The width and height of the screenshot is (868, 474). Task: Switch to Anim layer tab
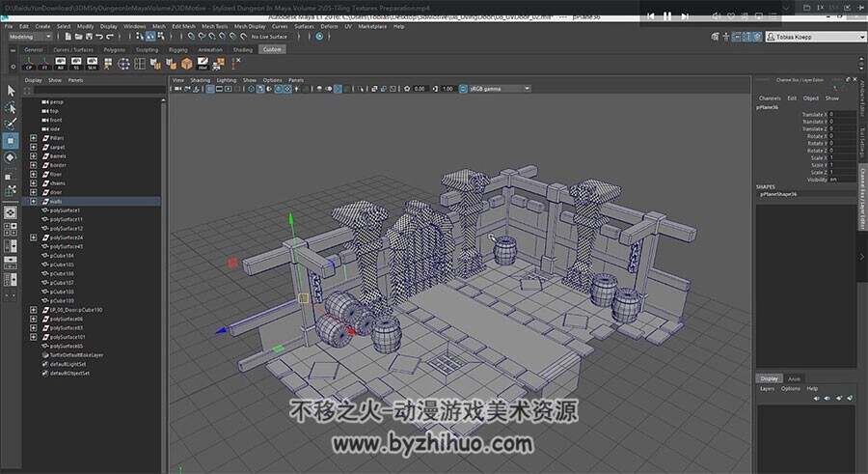click(795, 378)
